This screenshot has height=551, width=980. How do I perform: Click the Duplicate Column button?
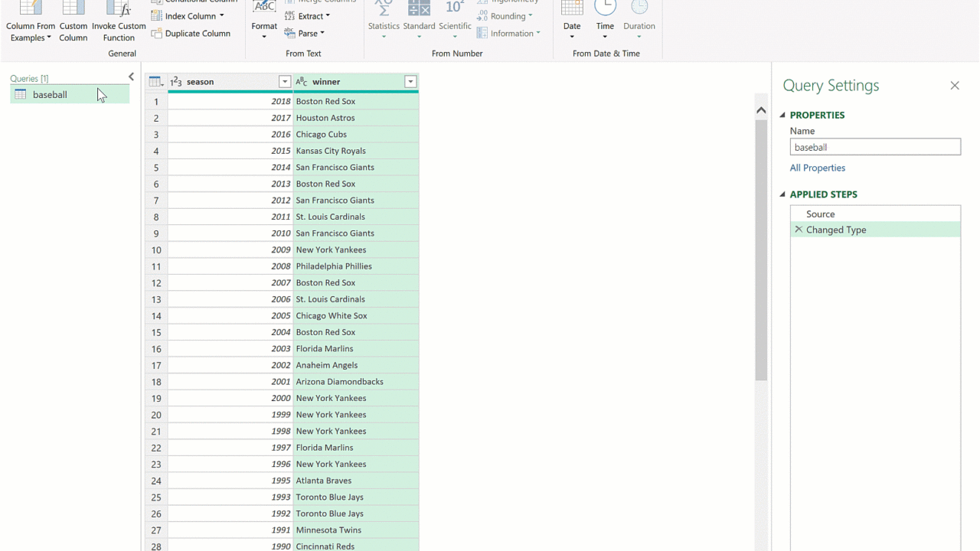click(191, 34)
